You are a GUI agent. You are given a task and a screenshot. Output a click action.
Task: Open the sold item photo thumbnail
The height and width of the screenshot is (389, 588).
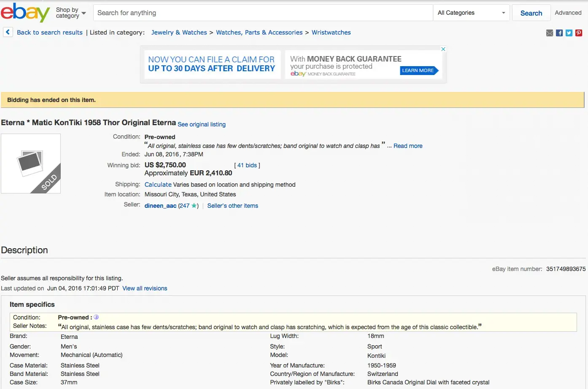(x=31, y=164)
